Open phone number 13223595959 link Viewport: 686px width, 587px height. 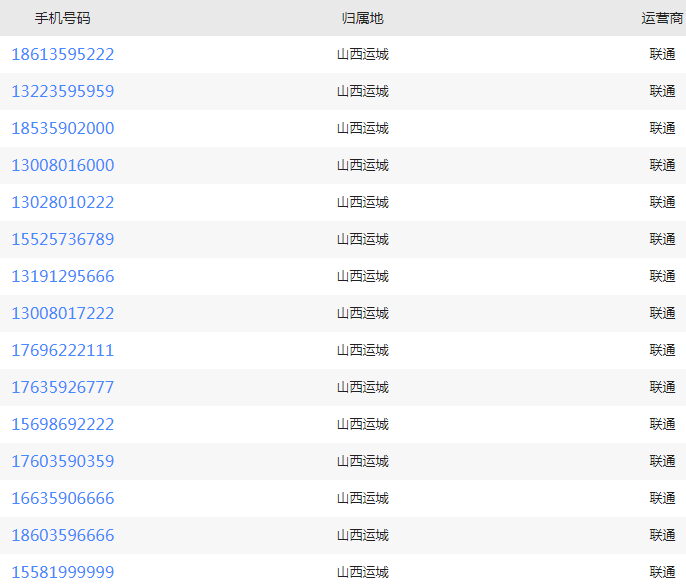pyautogui.click(x=63, y=91)
